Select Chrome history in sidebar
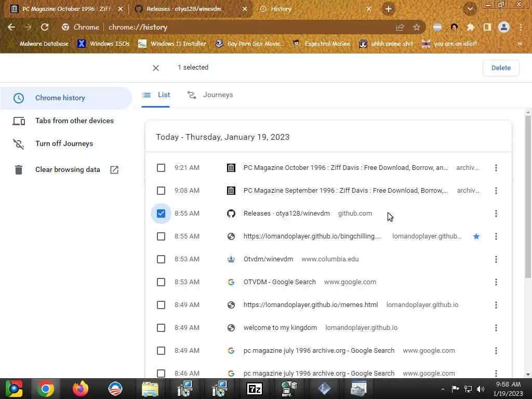The height and width of the screenshot is (399, 532). [66, 98]
